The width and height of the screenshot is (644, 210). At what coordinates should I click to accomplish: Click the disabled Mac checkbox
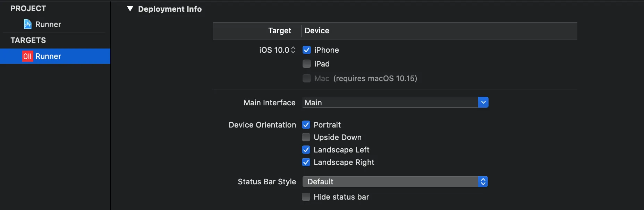click(x=307, y=78)
